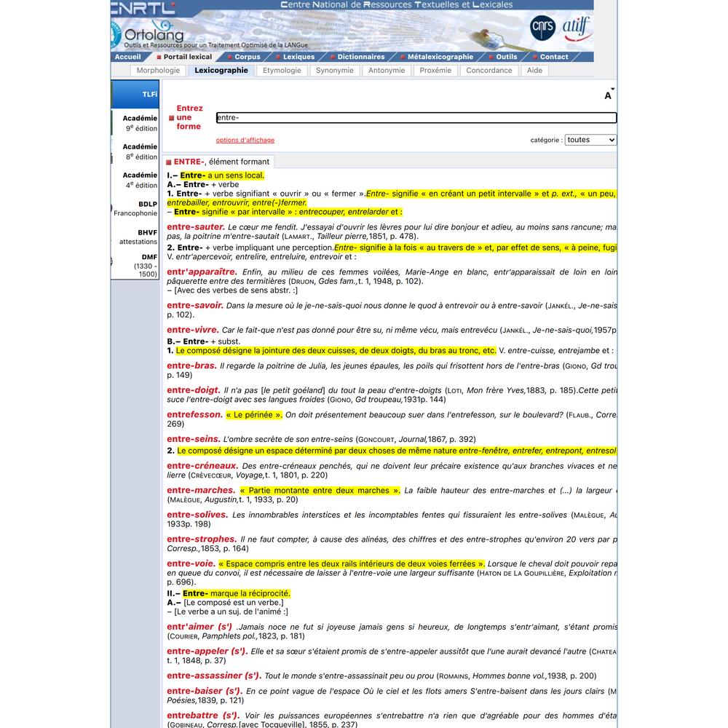Click the red 'entre-strophes.' entry
This screenshot has height=728, width=728.
point(202,539)
